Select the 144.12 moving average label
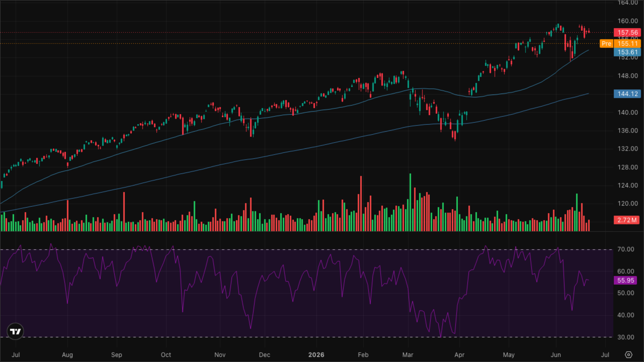This screenshot has width=644, height=362. pyautogui.click(x=627, y=94)
